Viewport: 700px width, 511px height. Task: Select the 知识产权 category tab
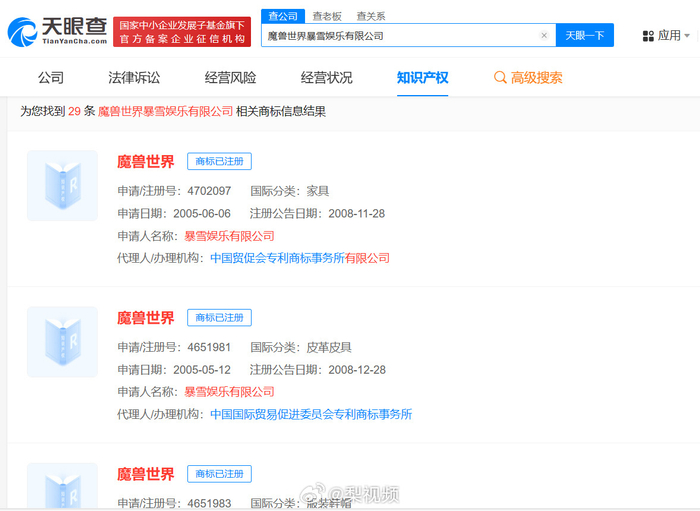[x=422, y=78]
